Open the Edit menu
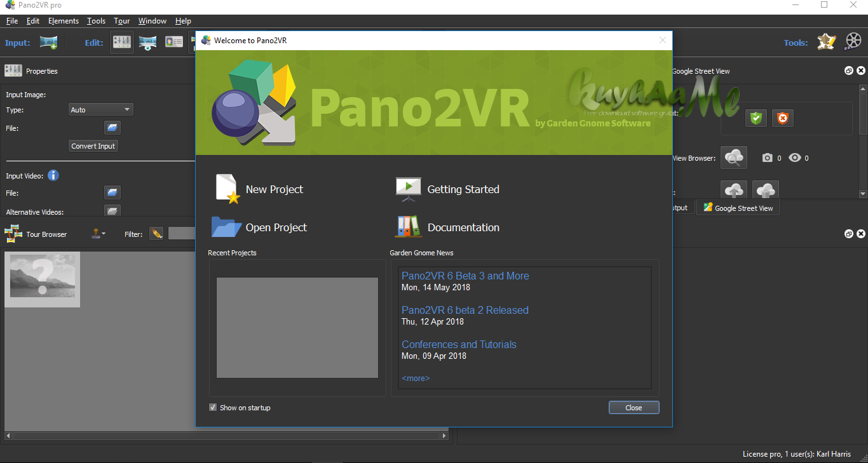The height and width of the screenshot is (463, 868). pos(33,21)
